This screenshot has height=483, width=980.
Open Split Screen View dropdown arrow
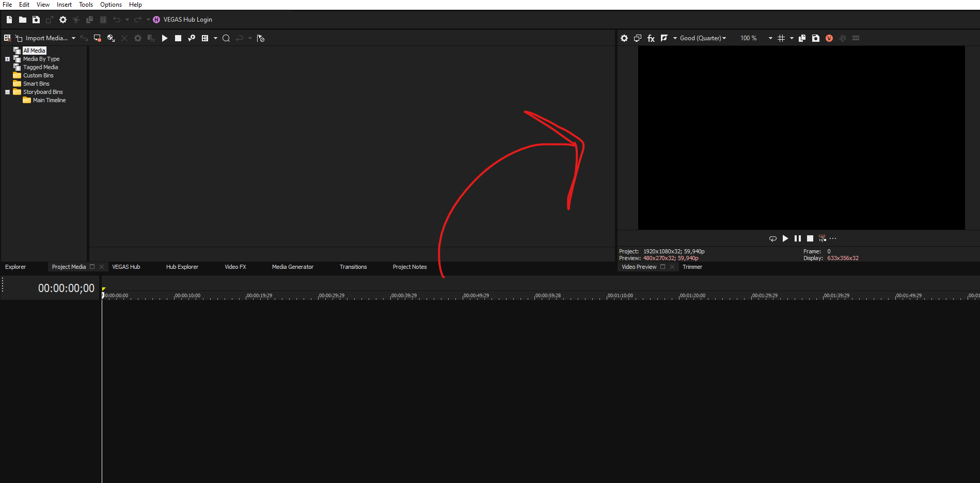coord(675,38)
